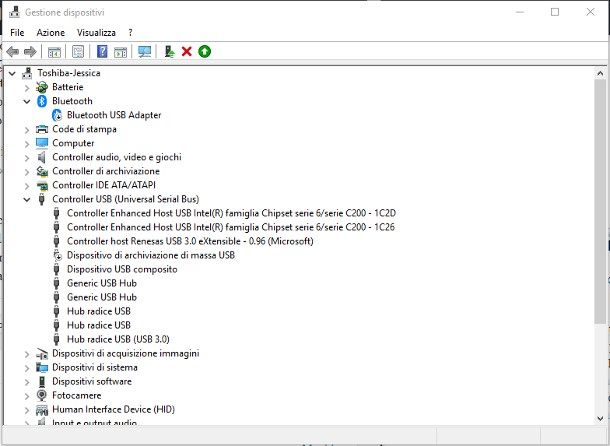Image resolution: width=610 pixels, height=446 pixels.
Task: Click the Dispositivi software icon
Action: point(42,381)
